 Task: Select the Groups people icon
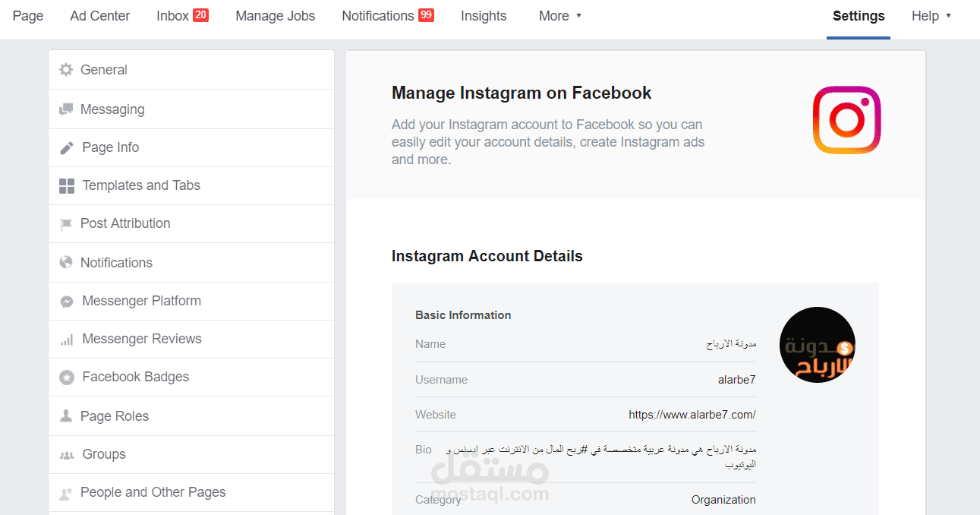click(x=67, y=453)
